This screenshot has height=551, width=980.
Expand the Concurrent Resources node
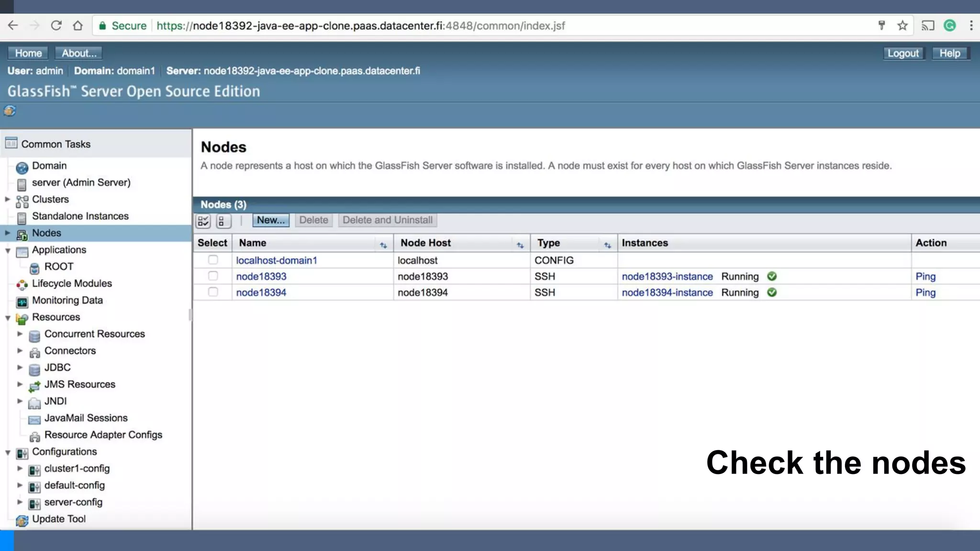tap(20, 334)
